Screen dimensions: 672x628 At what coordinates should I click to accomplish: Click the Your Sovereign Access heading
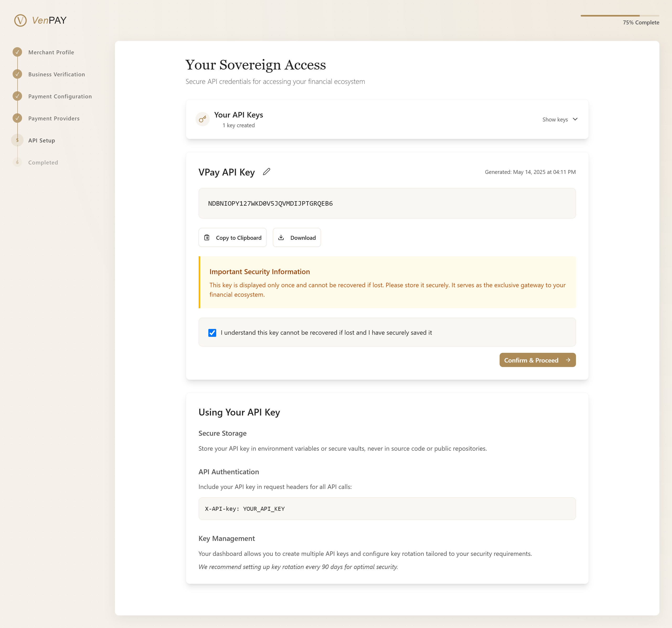click(x=256, y=65)
